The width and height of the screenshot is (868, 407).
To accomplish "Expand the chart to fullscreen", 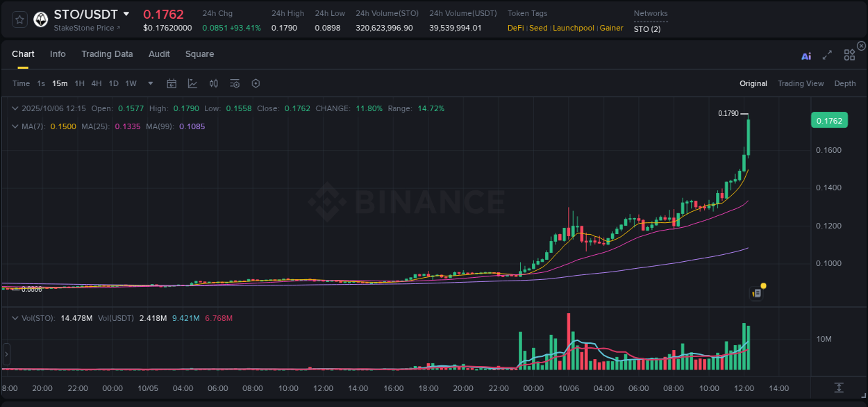I will click(827, 55).
